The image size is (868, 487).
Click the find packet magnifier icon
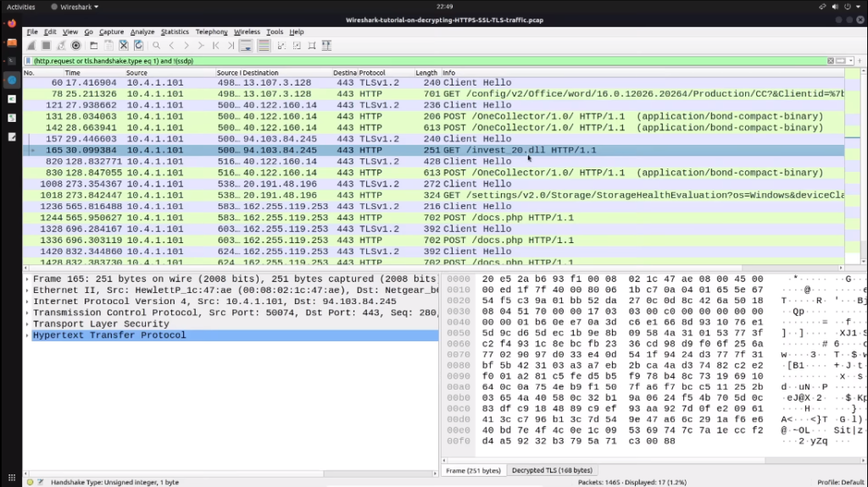pyautogui.click(x=157, y=45)
